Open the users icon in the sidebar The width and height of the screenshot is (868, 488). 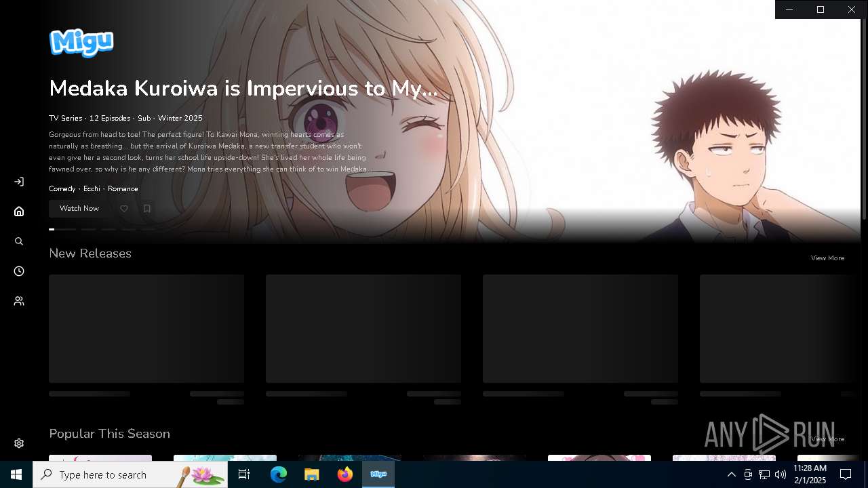[19, 301]
